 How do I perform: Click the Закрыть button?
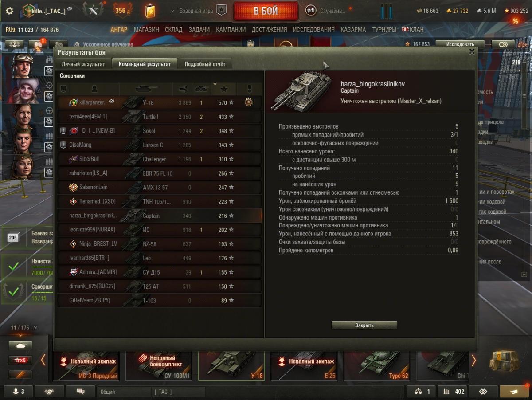(x=364, y=325)
